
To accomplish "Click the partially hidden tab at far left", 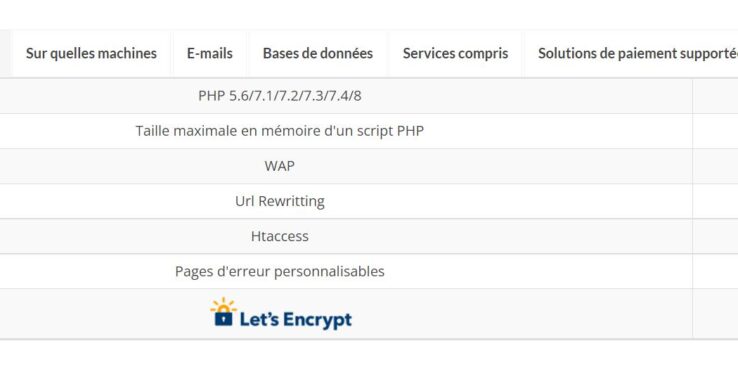I will pyautogui.click(x=5, y=54).
